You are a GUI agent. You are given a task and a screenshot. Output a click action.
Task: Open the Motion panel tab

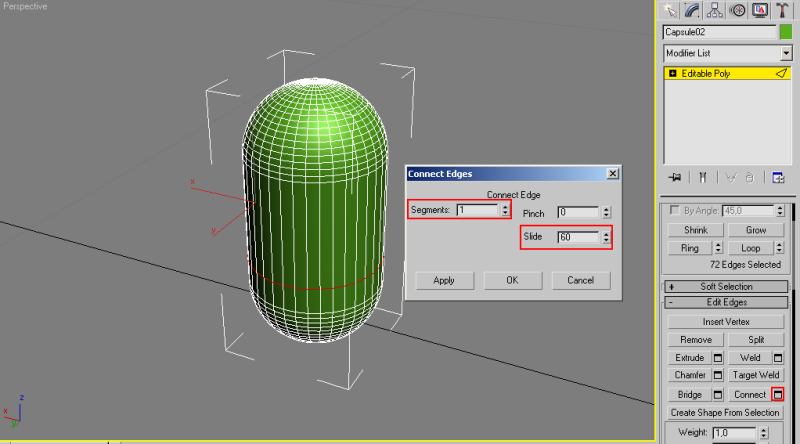click(x=737, y=10)
